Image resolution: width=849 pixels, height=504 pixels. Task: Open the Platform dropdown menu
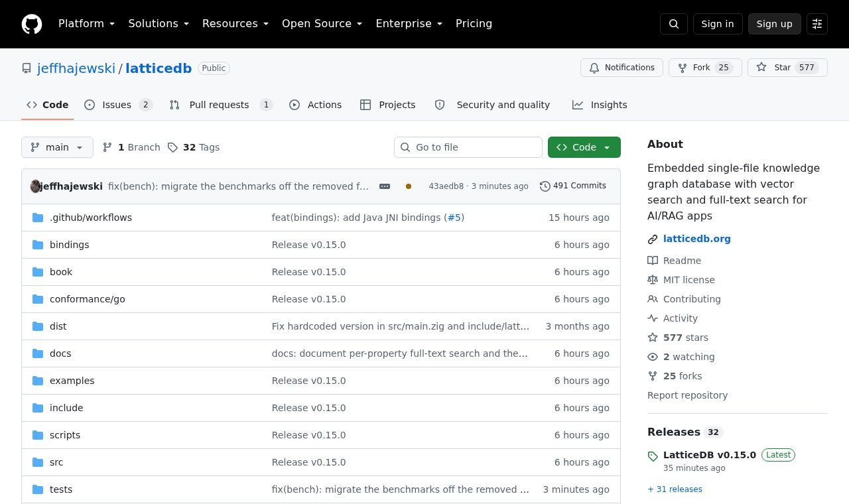pyautogui.click(x=87, y=24)
